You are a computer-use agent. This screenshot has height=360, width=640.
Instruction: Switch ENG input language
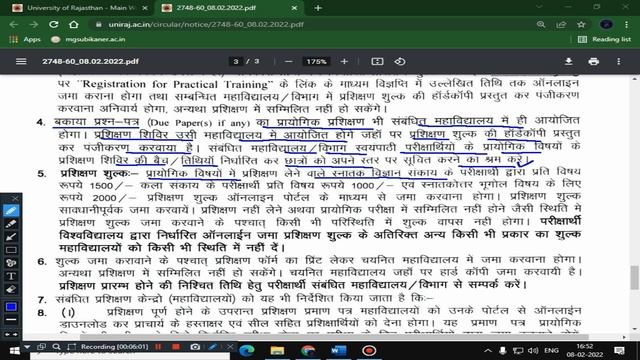(551, 351)
